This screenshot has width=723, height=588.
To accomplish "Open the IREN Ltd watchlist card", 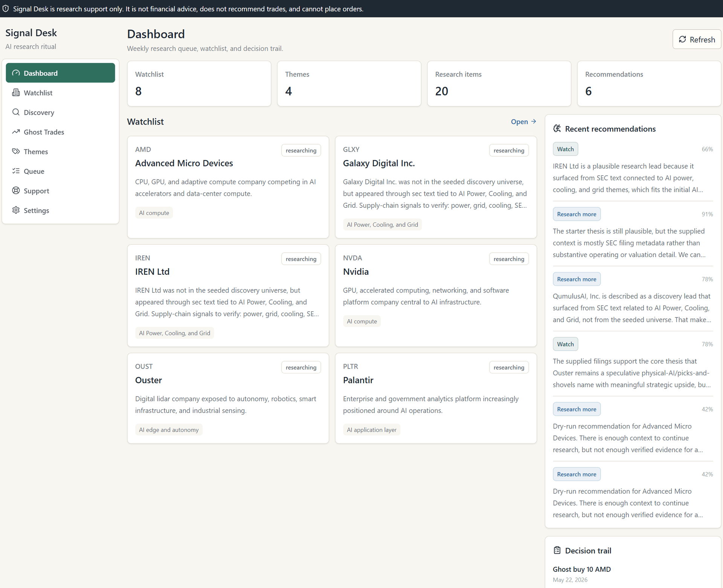I will (228, 296).
